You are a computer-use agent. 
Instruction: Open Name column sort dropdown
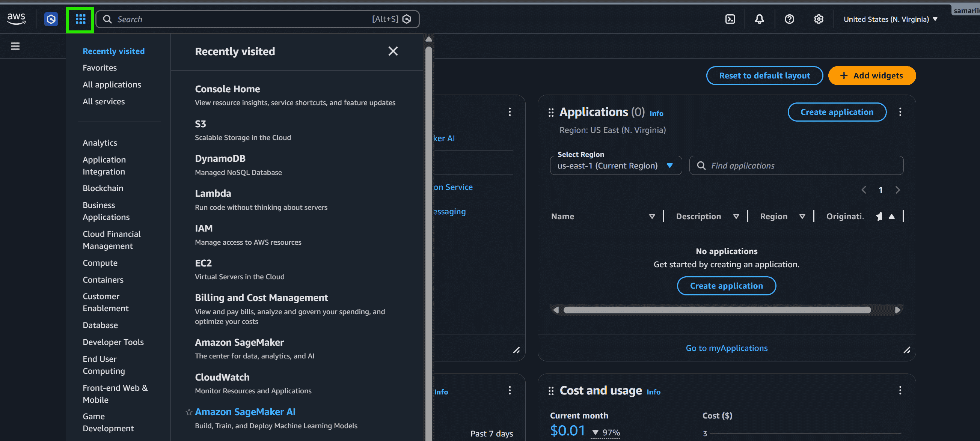coord(652,216)
